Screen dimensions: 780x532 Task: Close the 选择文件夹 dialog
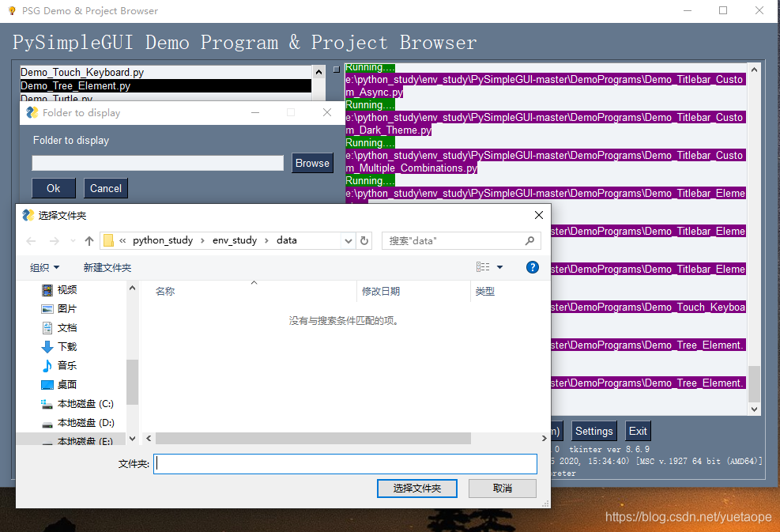(x=539, y=215)
